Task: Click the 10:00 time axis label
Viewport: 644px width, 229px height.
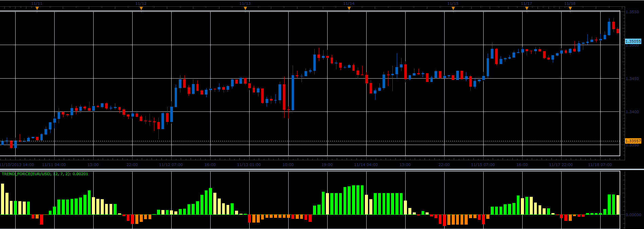Action: [288, 165]
